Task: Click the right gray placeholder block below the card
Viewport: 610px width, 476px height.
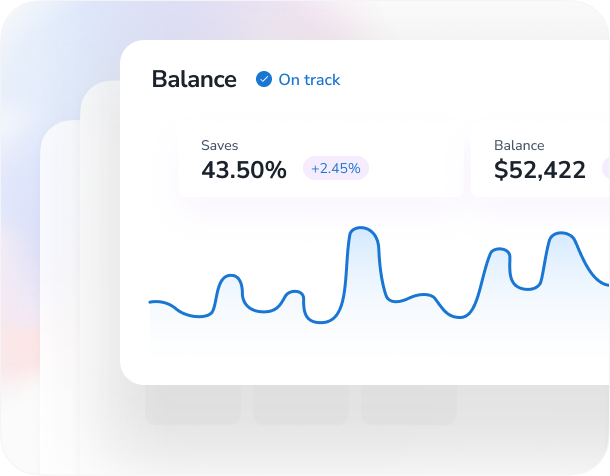Action: click(x=408, y=405)
